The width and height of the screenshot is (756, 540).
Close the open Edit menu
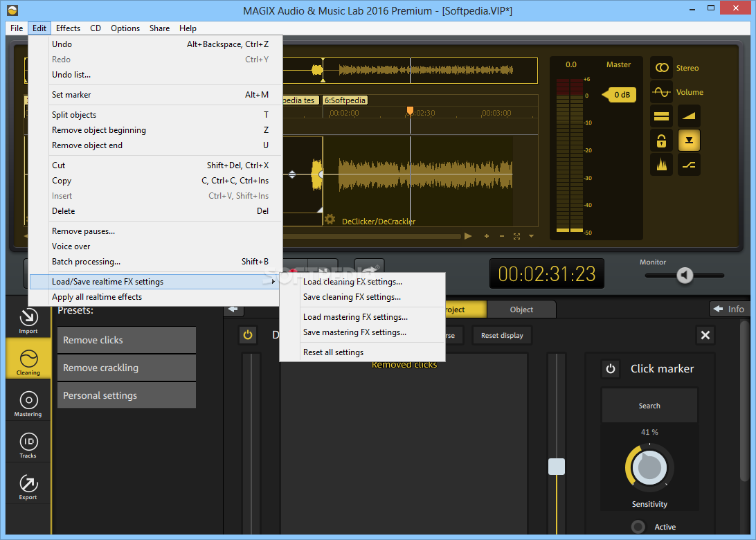39,28
